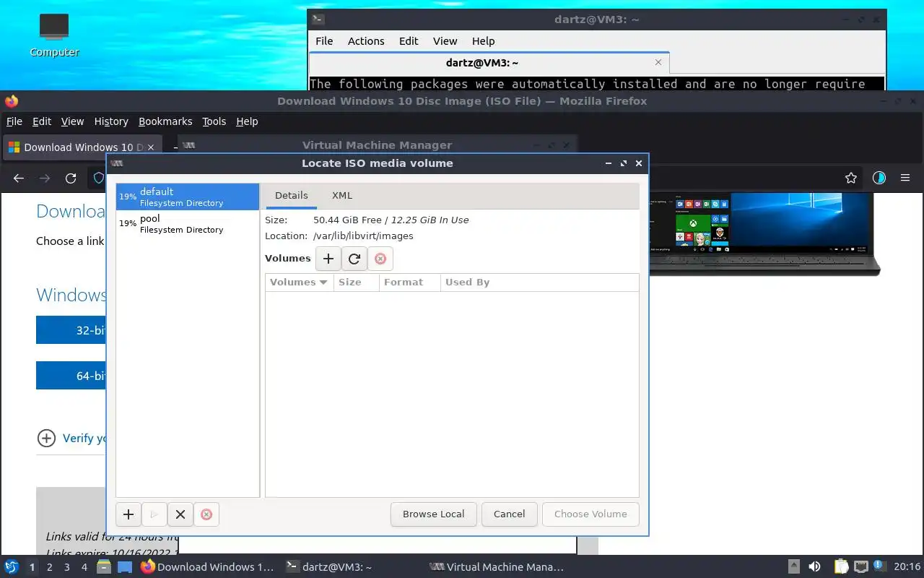Activate the dartz@VM3 terminal taskbar entry
The image size is (924, 578).
click(x=352, y=567)
